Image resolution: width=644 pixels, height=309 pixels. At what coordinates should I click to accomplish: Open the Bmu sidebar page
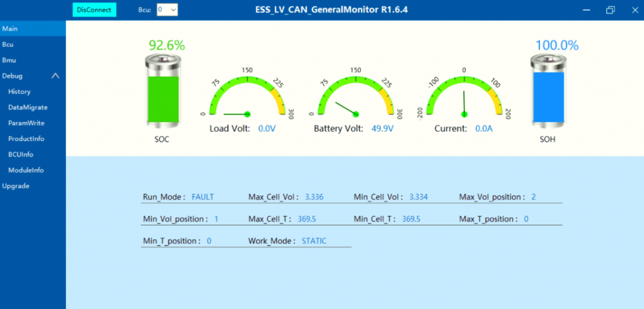33,60
